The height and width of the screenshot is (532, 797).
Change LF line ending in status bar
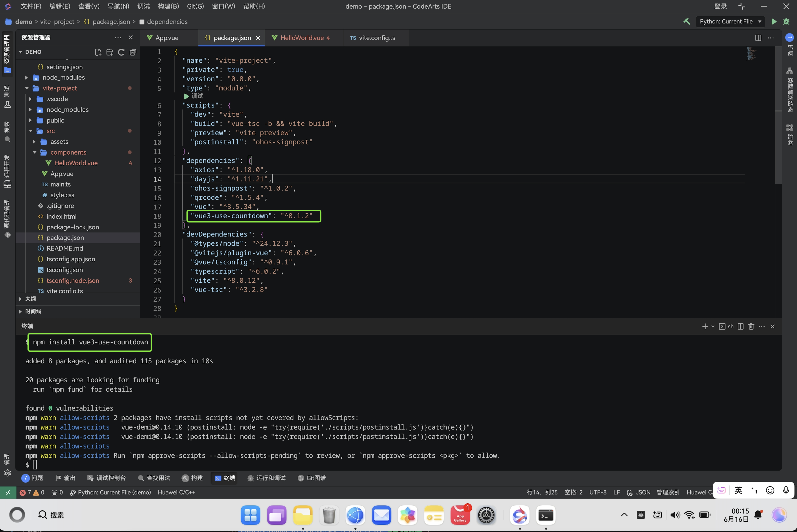coord(616,492)
